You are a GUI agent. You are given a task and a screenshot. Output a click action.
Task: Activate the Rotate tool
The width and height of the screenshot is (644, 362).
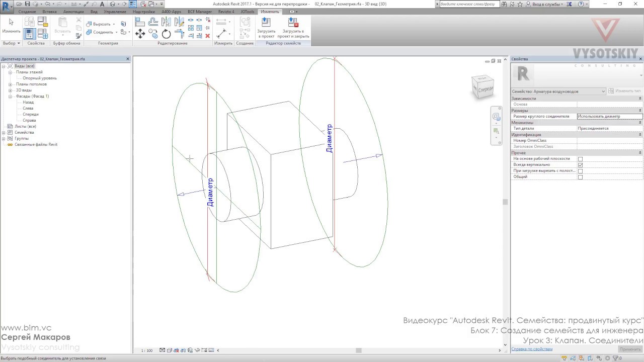[x=166, y=34]
